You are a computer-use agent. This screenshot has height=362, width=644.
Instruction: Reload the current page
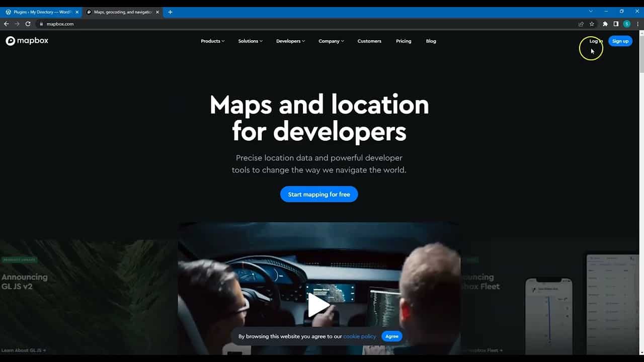tap(28, 24)
